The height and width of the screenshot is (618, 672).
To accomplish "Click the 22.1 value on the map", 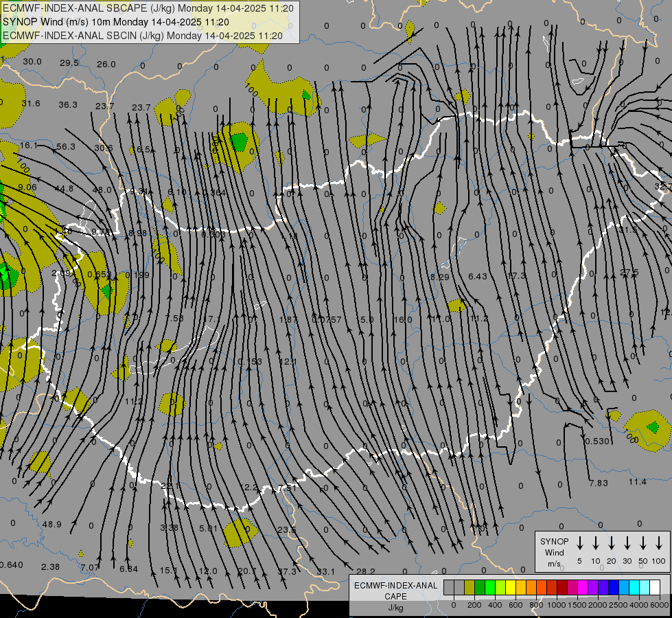I will (x=170, y=486).
